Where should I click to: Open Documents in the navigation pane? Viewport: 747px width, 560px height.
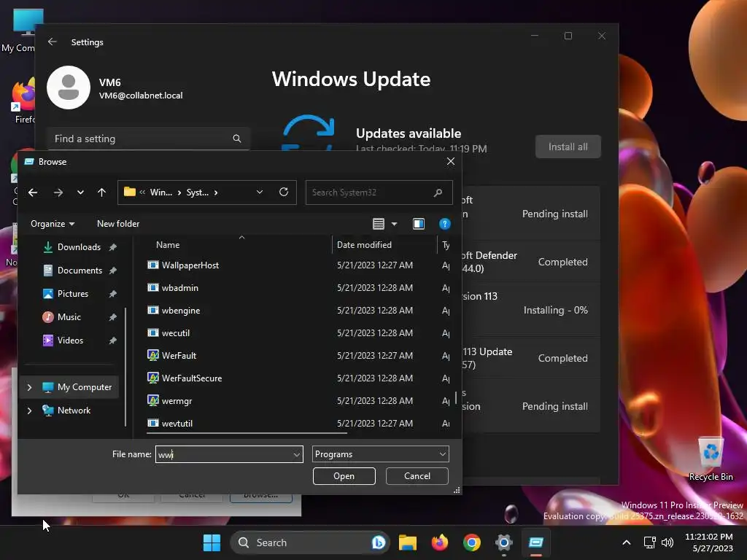click(80, 271)
